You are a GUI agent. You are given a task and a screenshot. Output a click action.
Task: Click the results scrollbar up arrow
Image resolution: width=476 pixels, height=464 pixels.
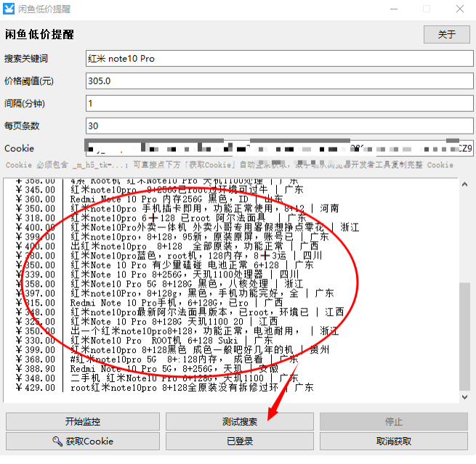coord(464,184)
